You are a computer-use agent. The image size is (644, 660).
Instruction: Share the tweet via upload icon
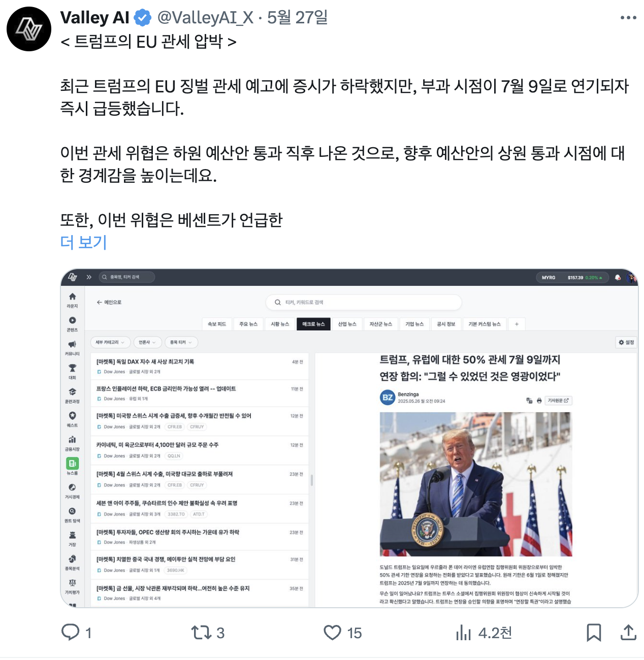628,632
